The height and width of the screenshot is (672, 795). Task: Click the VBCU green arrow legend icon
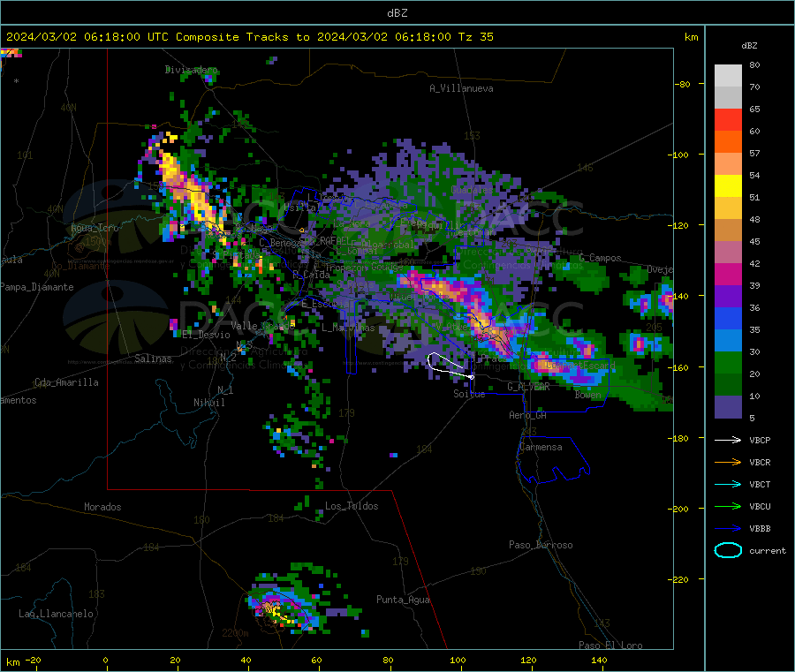click(x=728, y=506)
